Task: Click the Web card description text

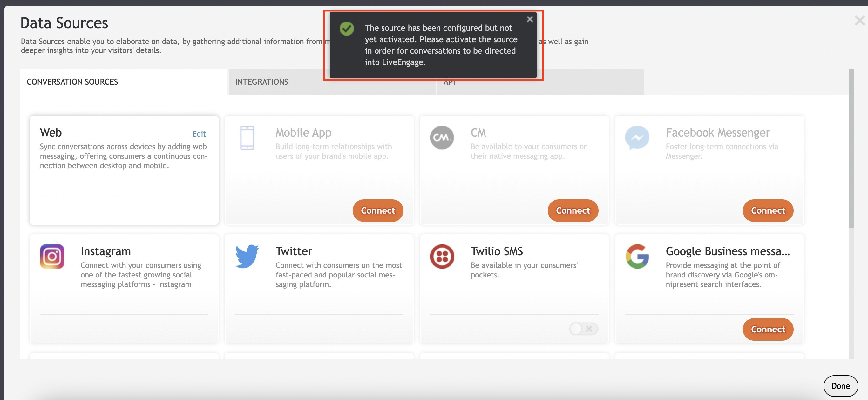Action: click(124, 156)
